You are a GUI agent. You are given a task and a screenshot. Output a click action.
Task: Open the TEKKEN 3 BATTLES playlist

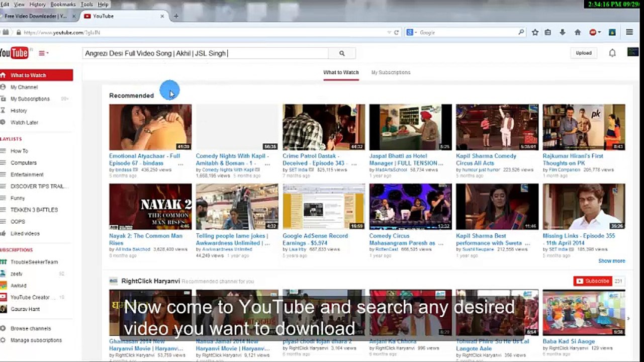[34, 210]
